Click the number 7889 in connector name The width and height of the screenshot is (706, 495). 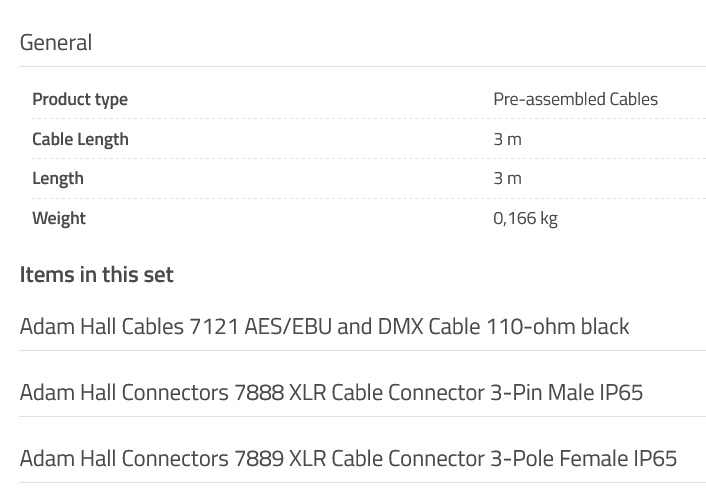[259, 459]
